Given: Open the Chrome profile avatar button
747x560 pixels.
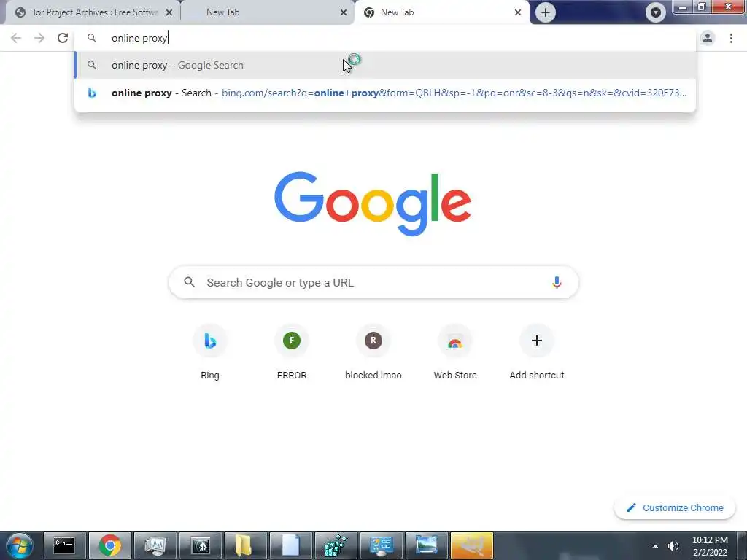Looking at the screenshot, I should tap(708, 38).
